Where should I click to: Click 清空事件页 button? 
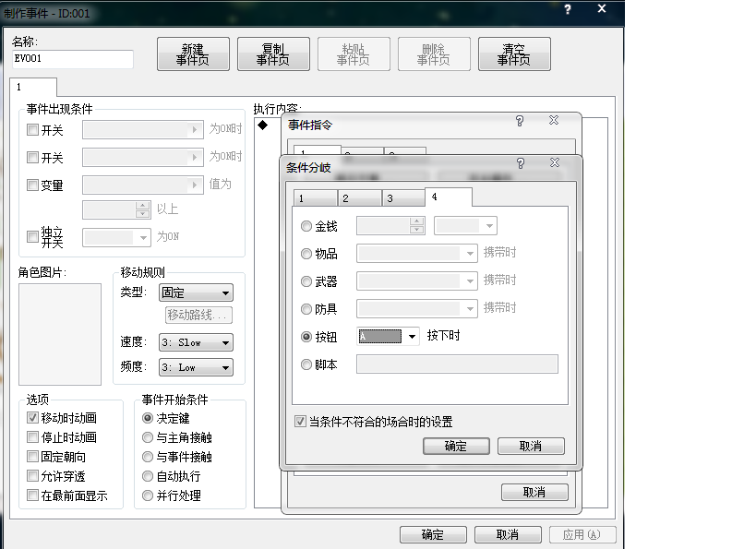(514, 54)
